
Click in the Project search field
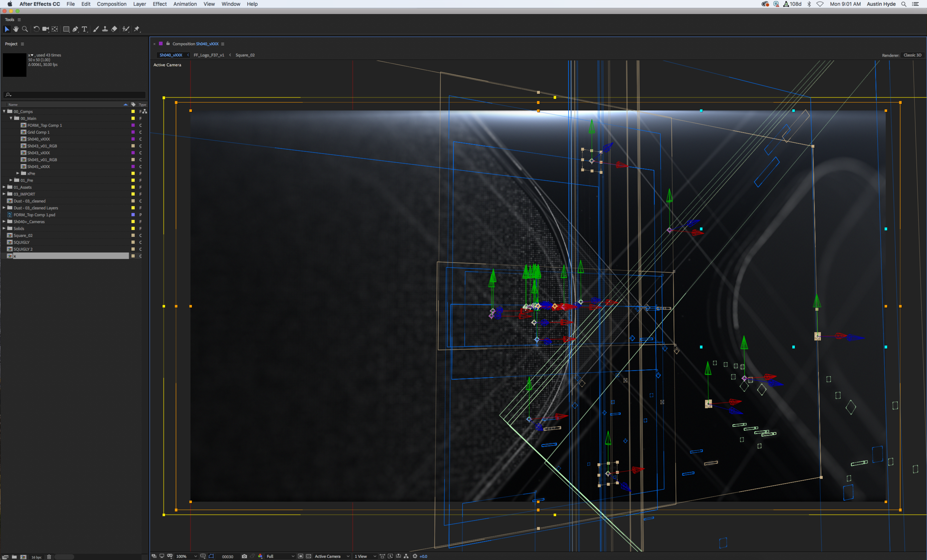point(75,95)
